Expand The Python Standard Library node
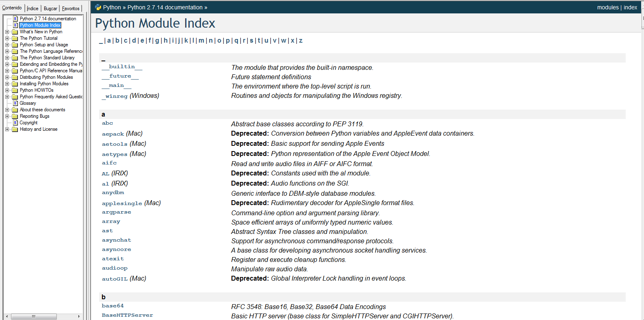This screenshot has height=320, width=644. 7,58
